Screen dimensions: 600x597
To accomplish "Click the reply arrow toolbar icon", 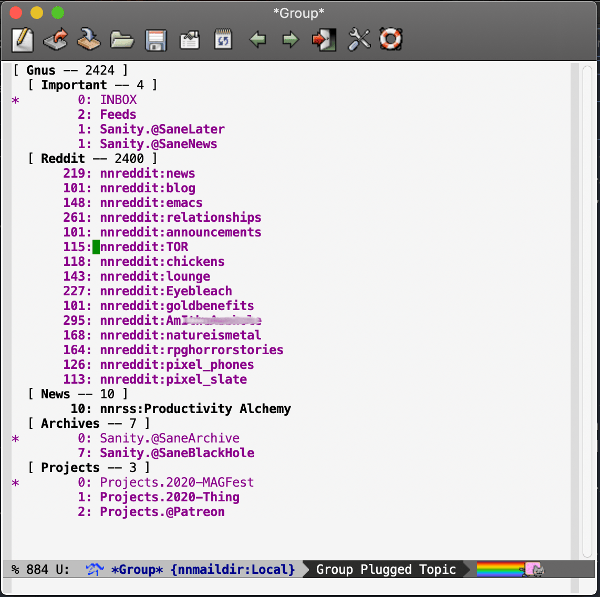I will 56,40.
